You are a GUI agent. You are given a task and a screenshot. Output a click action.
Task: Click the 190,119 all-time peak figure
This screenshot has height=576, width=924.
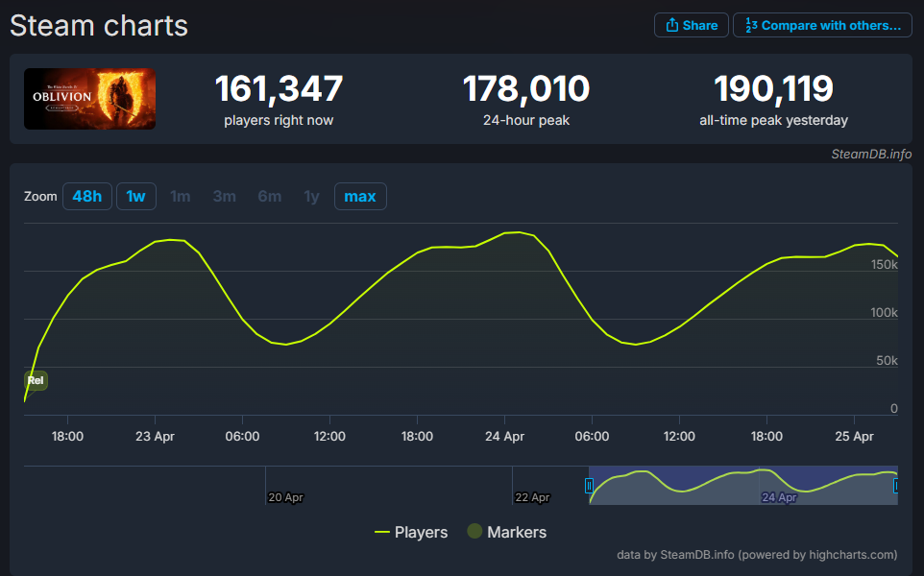(x=774, y=89)
